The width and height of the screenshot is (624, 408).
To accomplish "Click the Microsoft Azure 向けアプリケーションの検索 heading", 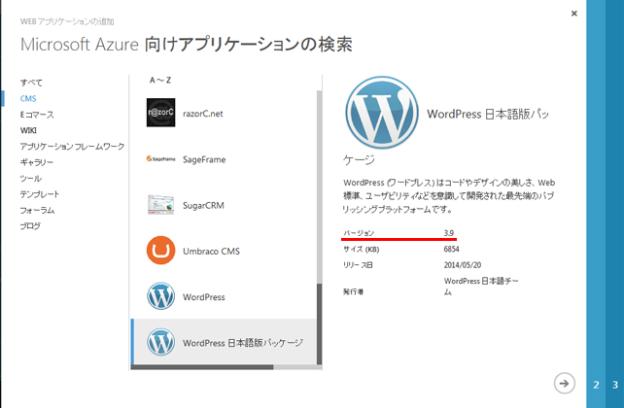I will point(186,44).
